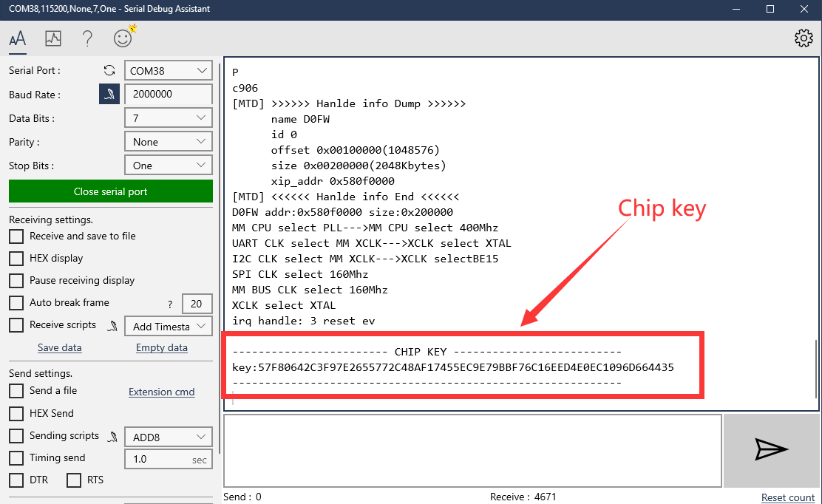Click the baud rate 2000000 field
The height and width of the screenshot is (504, 822).
click(169, 95)
